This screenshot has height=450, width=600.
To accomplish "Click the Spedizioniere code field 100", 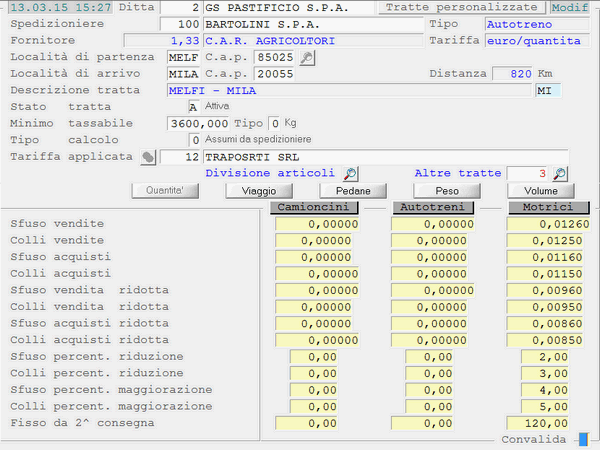I will click(x=180, y=24).
